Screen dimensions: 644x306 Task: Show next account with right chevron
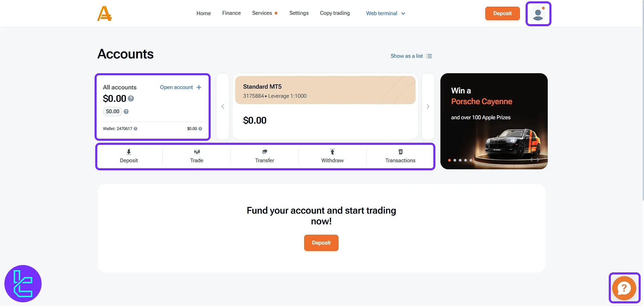tap(428, 106)
